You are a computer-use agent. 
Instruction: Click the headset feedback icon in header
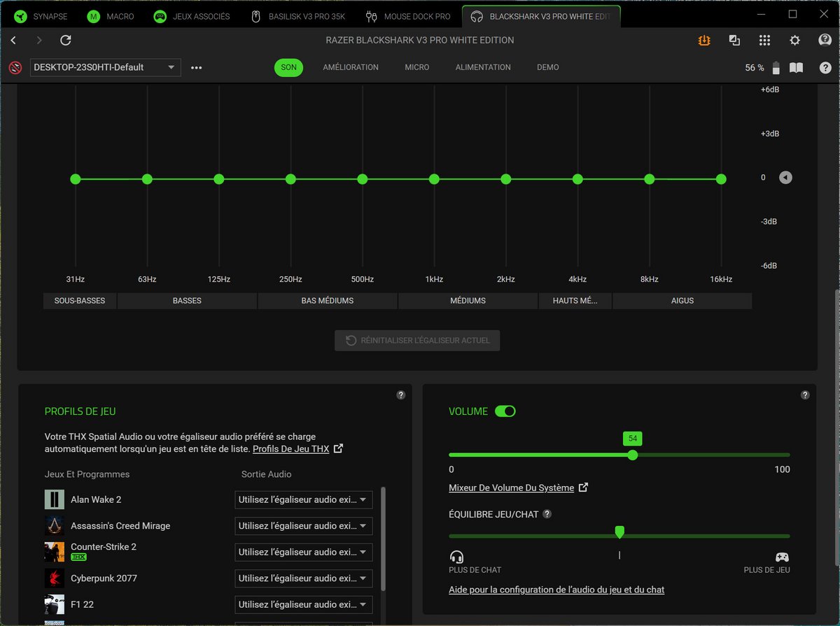(825, 40)
